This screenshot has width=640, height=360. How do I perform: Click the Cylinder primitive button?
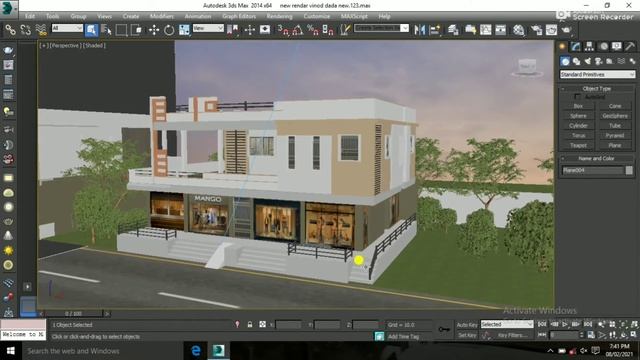578,126
